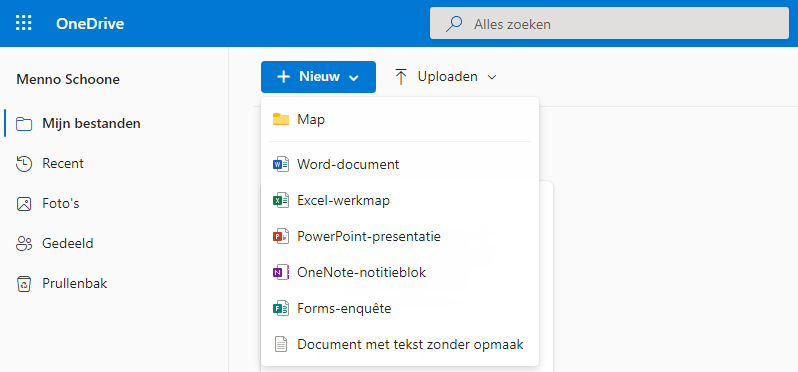The image size is (798, 372).
Task: Create a new OneNote-notitieblok
Action: (x=400, y=273)
